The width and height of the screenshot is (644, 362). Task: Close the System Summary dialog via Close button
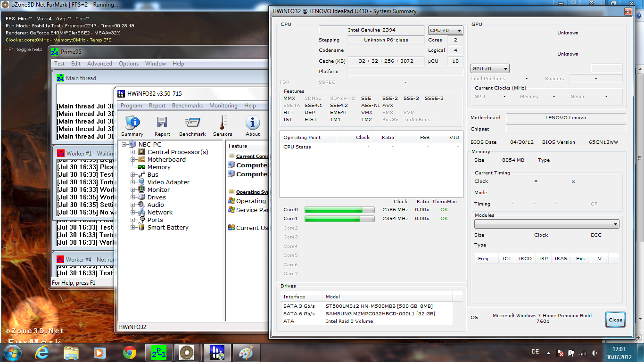pos(615,320)
